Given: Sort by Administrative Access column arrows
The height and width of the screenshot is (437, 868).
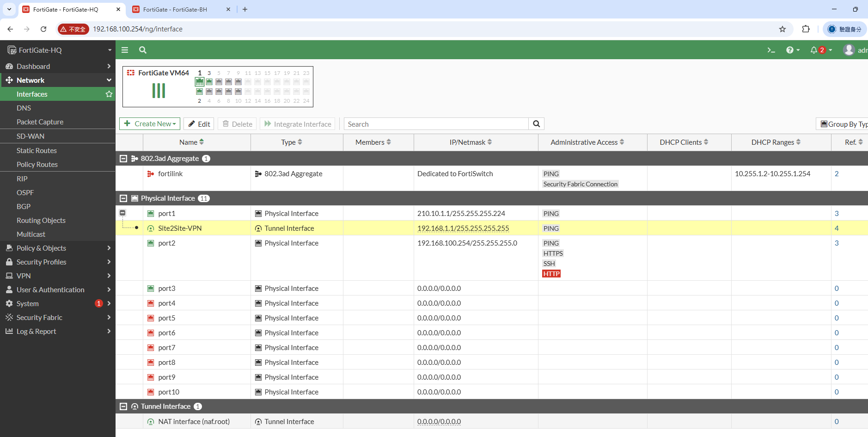Looking at the screenshot, I should click(x=622, y=142).
